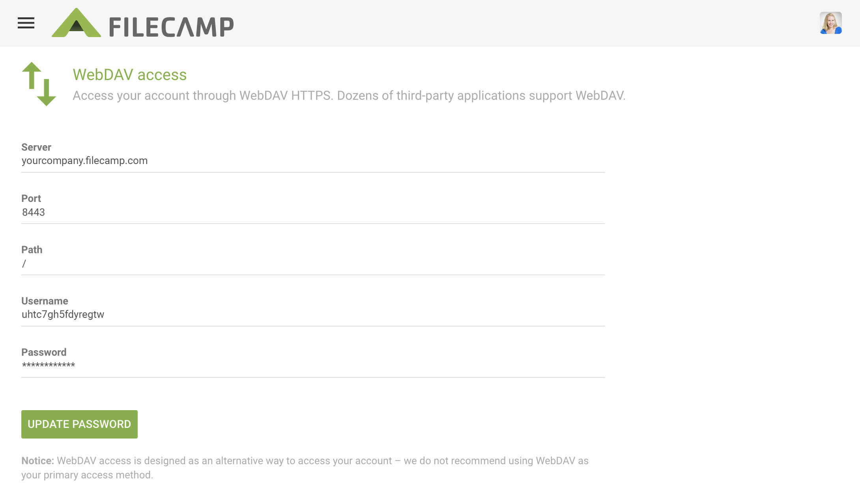The width and height of the screenshot is (860, 504).
Task: Click the Port value 8443
Action: click(x=34, y=212)
